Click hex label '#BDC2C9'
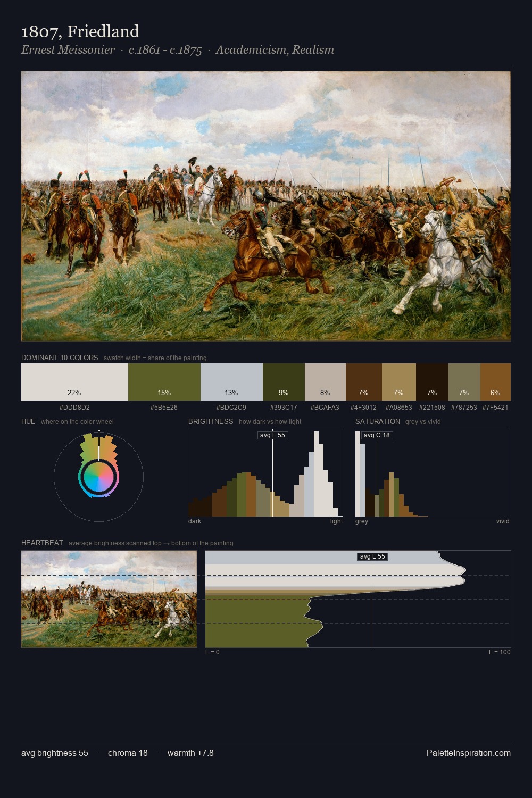This screenshot has height=798, width=532. [x=231, y=408]
